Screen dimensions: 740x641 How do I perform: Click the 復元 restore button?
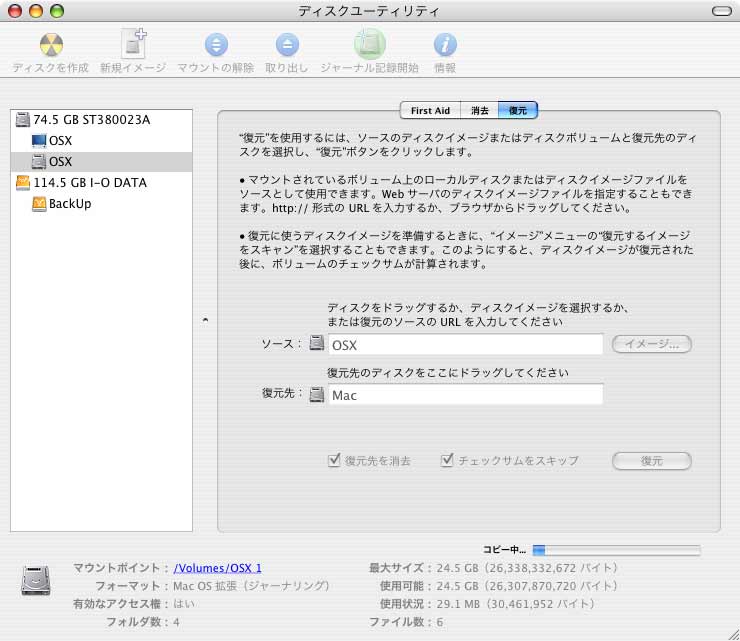click(x=652, y=461)
